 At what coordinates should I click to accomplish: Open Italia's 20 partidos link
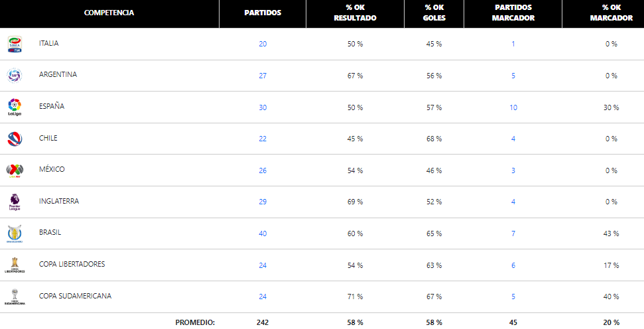[263, 44]
